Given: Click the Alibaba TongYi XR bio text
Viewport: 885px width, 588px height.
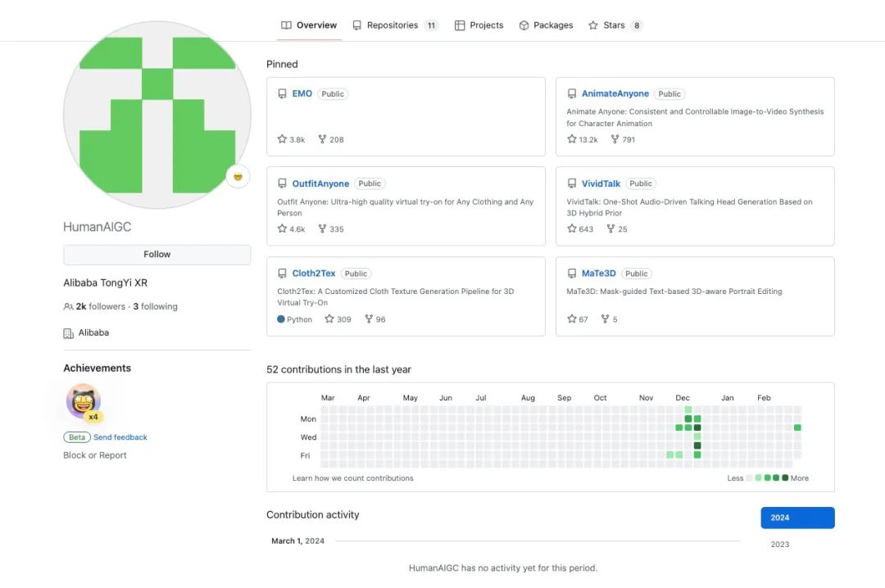Looking at the screenshot, I should 106,283.
